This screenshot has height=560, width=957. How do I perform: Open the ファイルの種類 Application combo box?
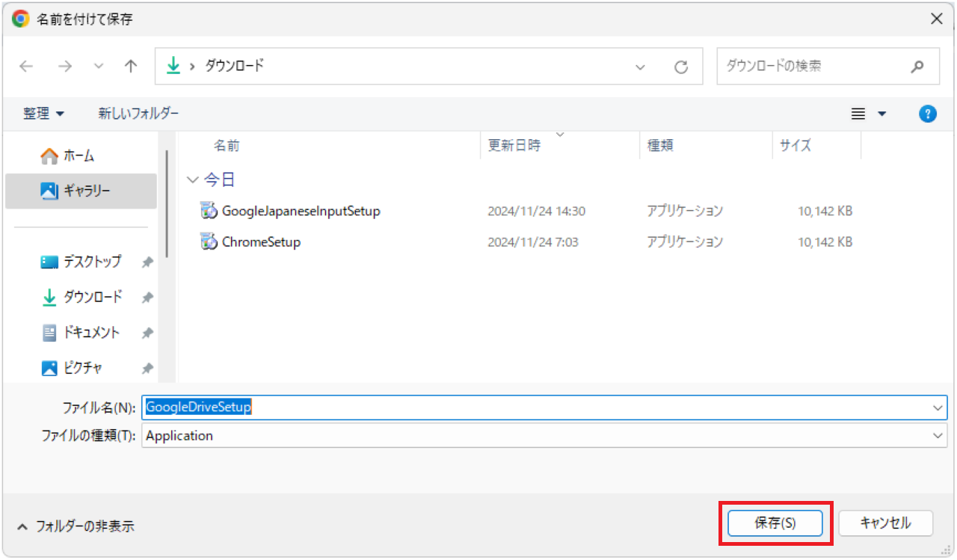[x=544, y=436]
